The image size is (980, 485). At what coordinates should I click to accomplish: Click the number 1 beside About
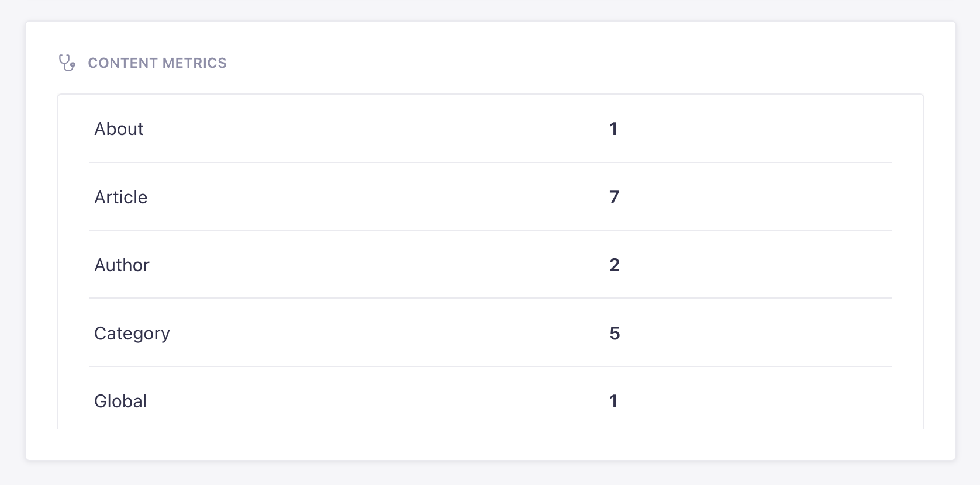613,129
